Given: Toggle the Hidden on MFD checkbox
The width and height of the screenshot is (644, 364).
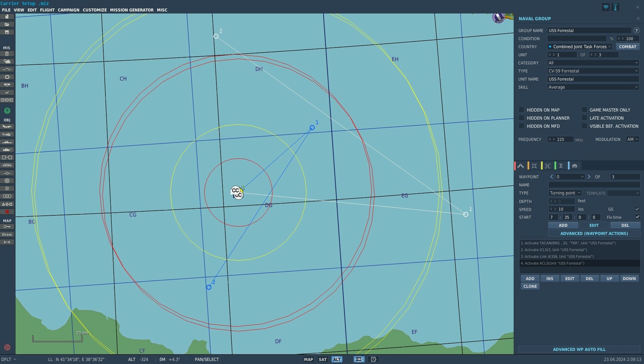Looking at the screenshot, I should pyautogui.click(x=521, y=126).
